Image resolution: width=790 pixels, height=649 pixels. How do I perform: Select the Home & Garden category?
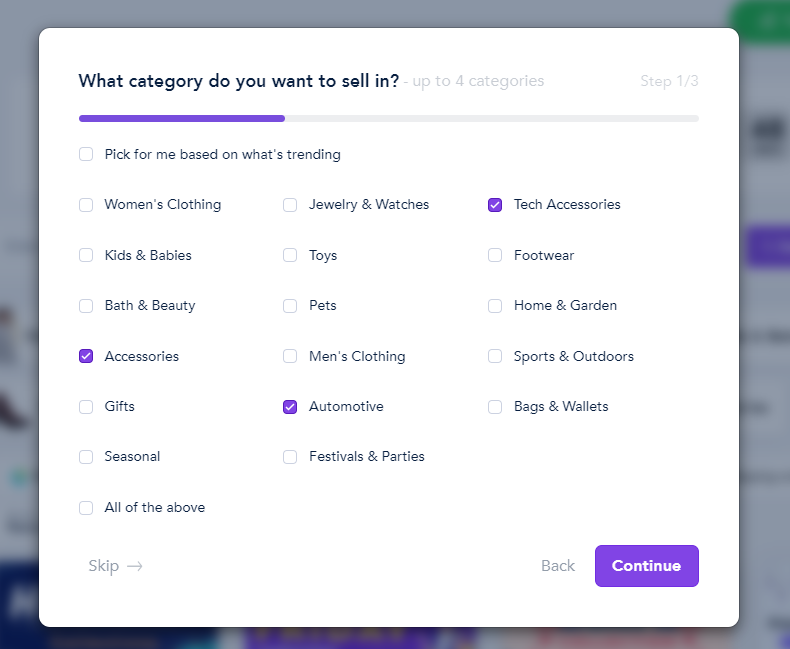click(x=495, y=306)
